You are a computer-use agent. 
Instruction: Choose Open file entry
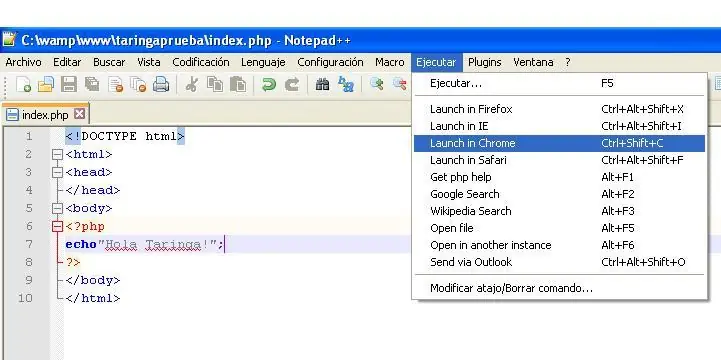coord(559,229)
